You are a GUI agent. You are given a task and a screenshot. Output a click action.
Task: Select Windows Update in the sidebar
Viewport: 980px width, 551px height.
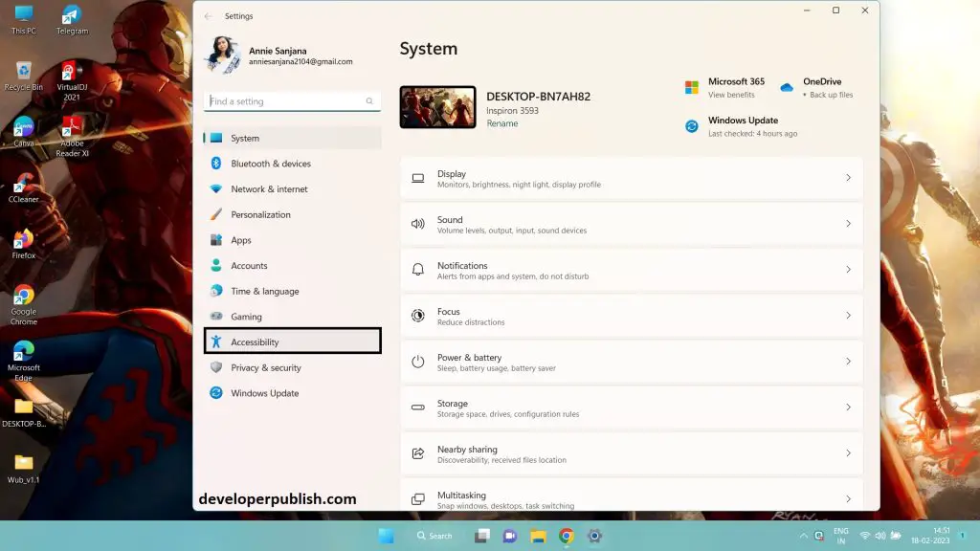pyautogui.click(x=293, y=393)
